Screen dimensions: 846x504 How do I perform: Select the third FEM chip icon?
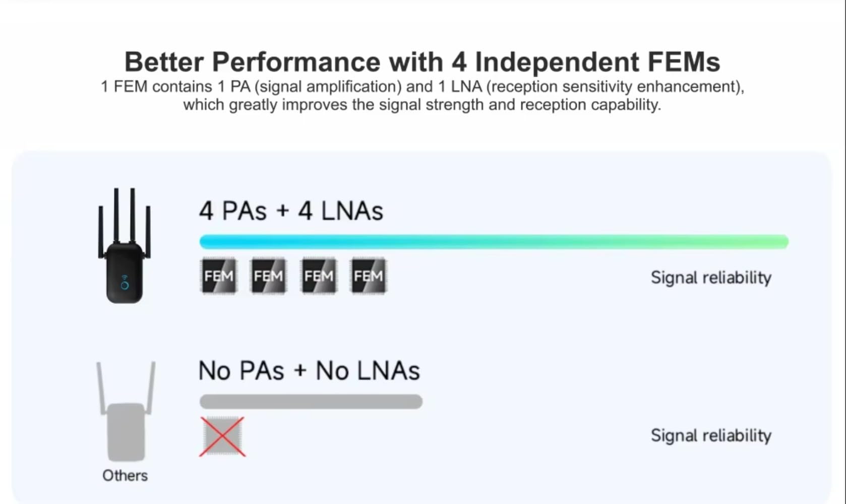coord(318,276)
